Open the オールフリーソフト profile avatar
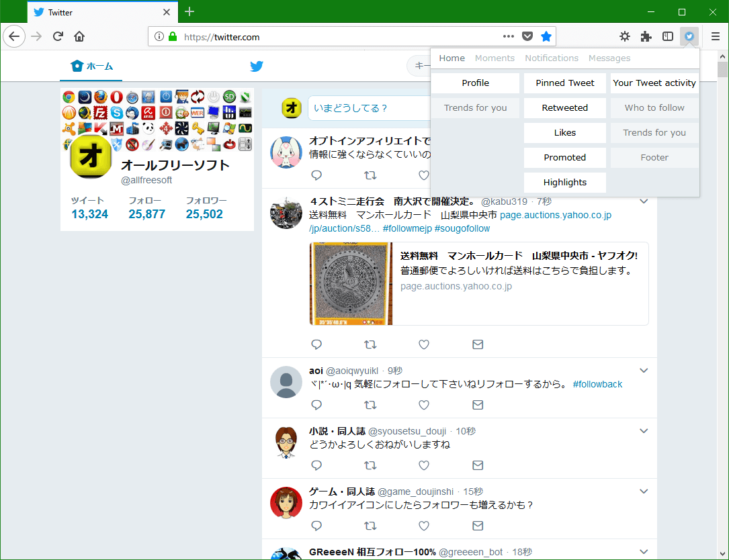This screenshot has width=729, height=560. [x=91, y=156]
